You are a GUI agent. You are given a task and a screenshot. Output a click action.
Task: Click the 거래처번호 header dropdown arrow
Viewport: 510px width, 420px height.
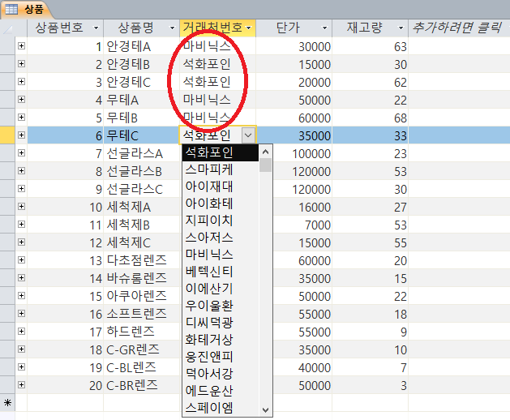pyautogui.click(x=248, y=28)
